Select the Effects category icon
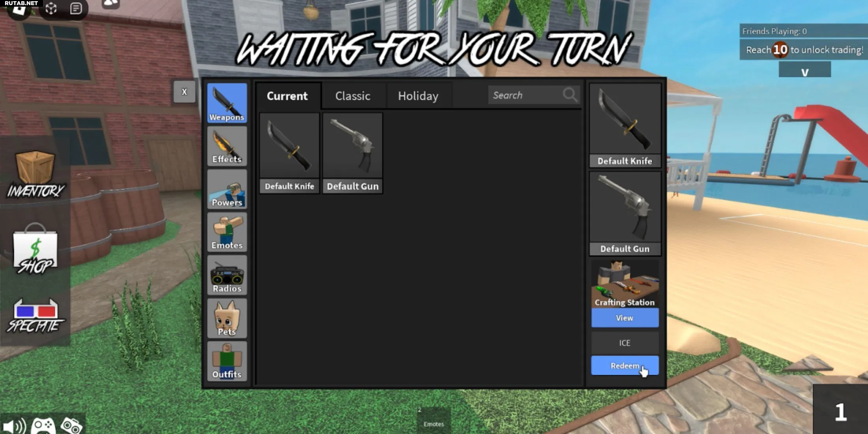Screen dimensions: 868x434 227,146
